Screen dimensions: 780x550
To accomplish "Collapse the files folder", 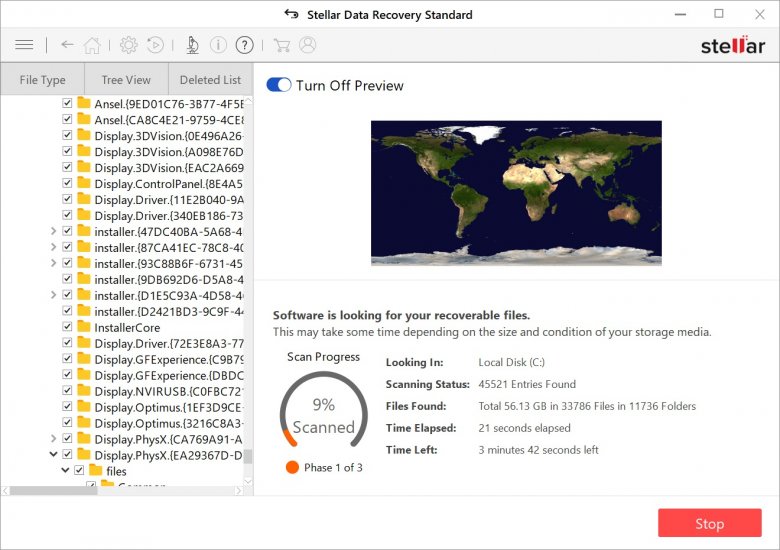I will [65, 470].
